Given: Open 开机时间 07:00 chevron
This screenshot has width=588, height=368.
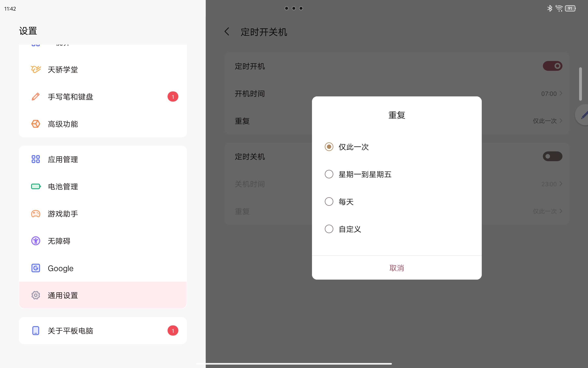Looking at the screenshot, I should point(561,93).
